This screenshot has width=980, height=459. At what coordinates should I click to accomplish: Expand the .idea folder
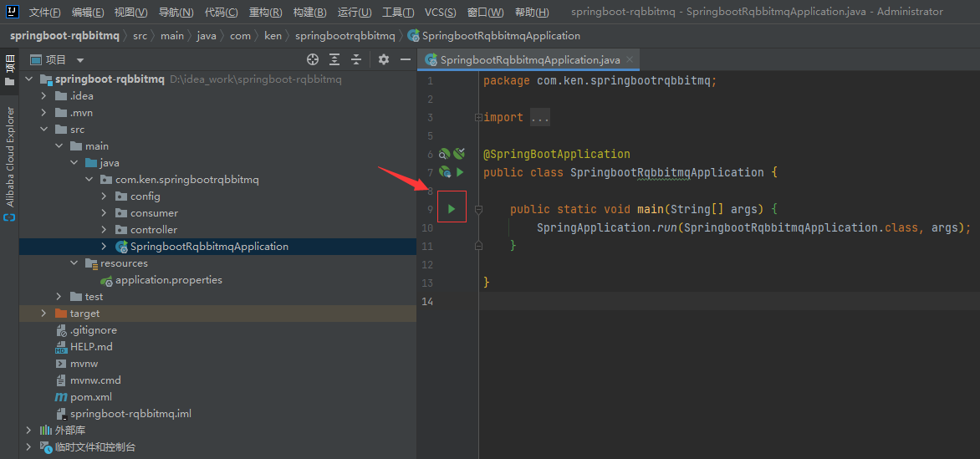click(43, 96)
